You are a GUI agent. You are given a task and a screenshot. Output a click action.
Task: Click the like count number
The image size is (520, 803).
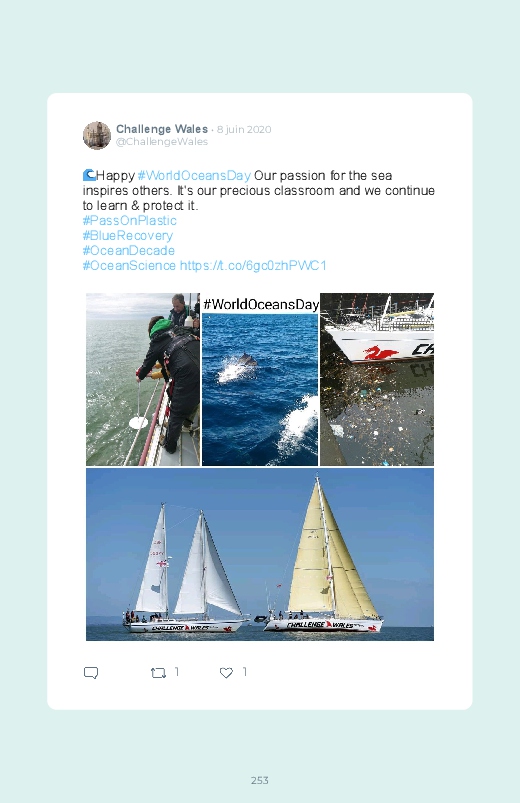click(245, 671)
